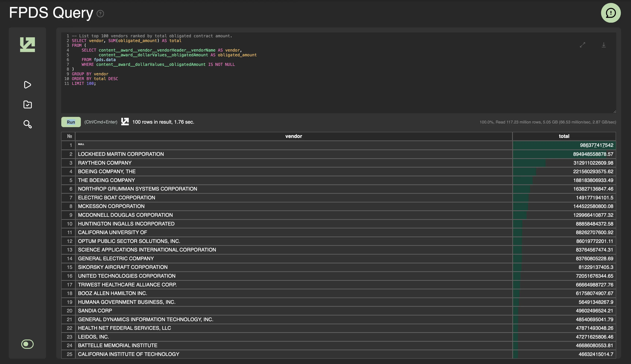
Task: Select the BOOZ ALLEN HAMILTON INC. cell
Action: (294, 293)
